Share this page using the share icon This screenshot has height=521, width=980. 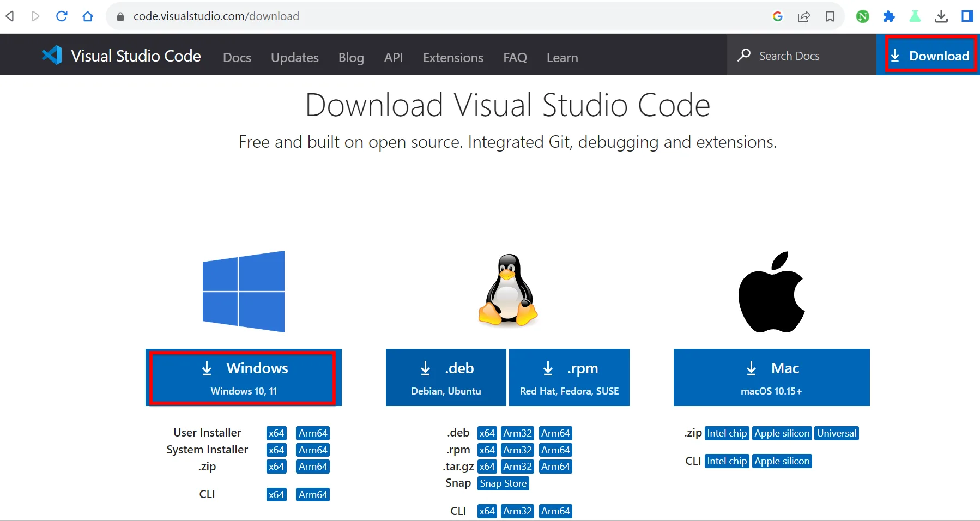click(804, 16)
